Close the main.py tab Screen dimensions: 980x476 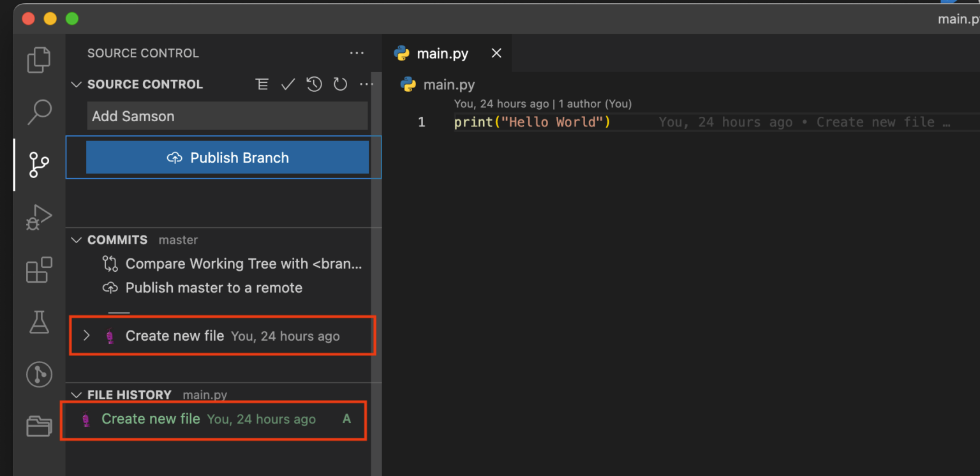pyautogui.click(x=496, y=54)
